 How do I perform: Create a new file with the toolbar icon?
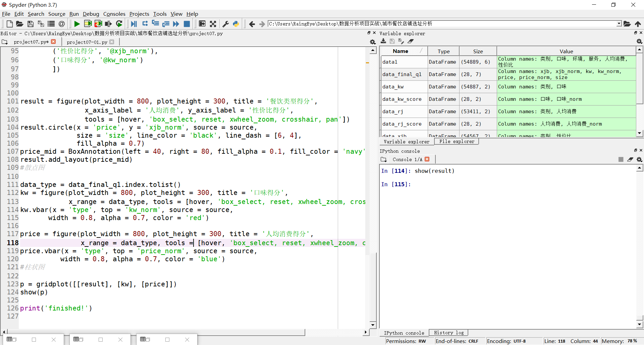[x=9, y=24]
